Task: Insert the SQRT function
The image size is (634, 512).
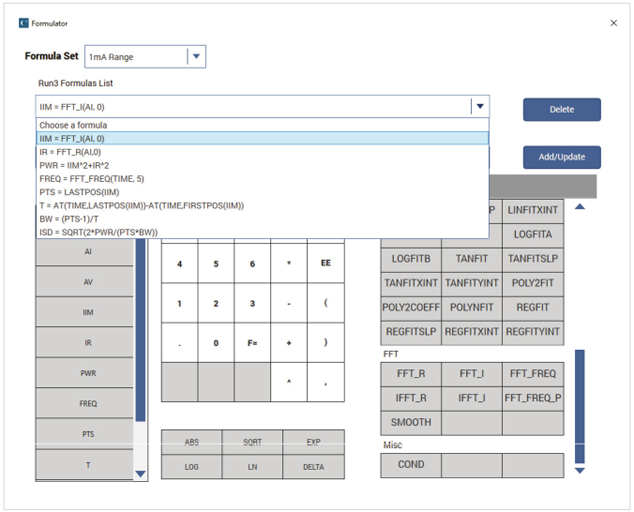Action: coord(252,442)
